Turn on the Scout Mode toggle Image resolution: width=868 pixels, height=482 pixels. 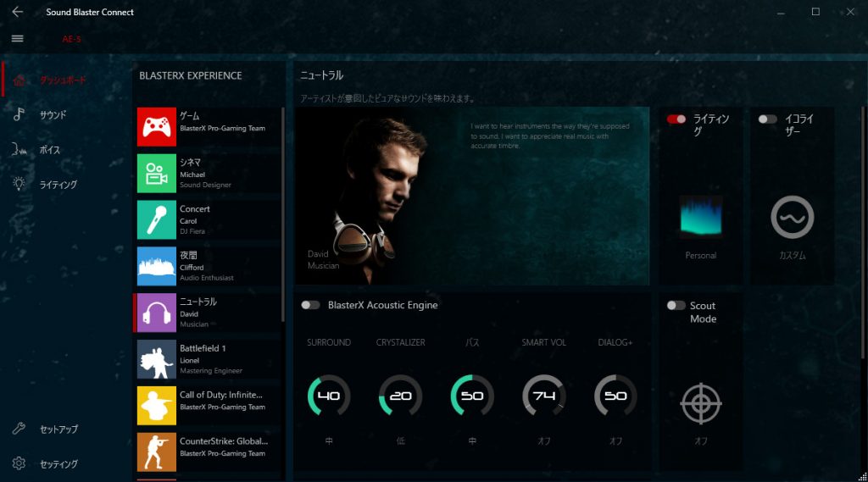click(676, 306)
